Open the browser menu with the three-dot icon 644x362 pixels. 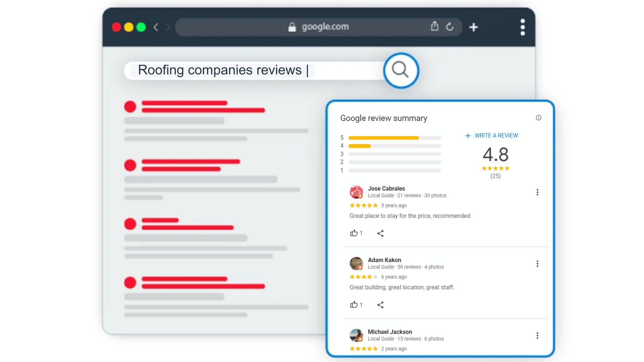pos(522,27)
